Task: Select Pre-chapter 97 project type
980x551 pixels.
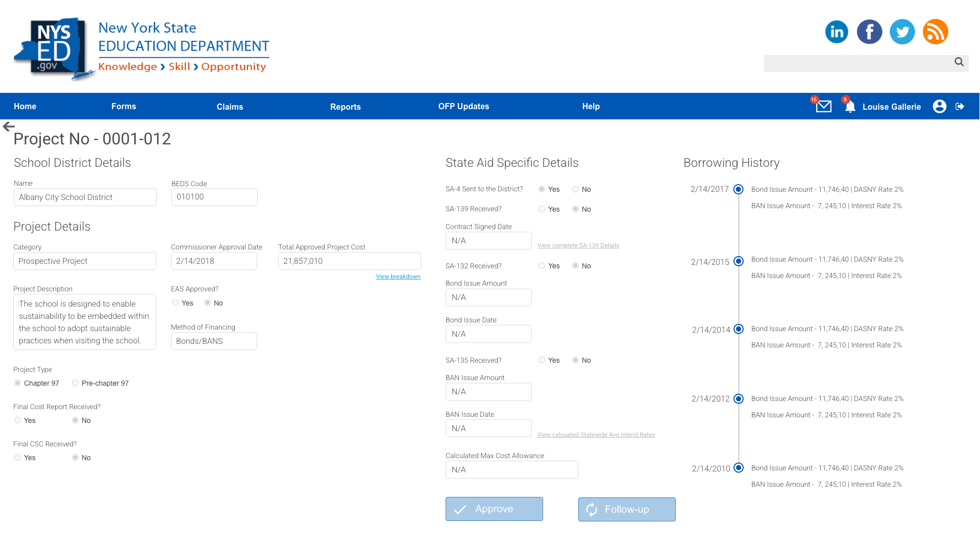Action: 76,383
